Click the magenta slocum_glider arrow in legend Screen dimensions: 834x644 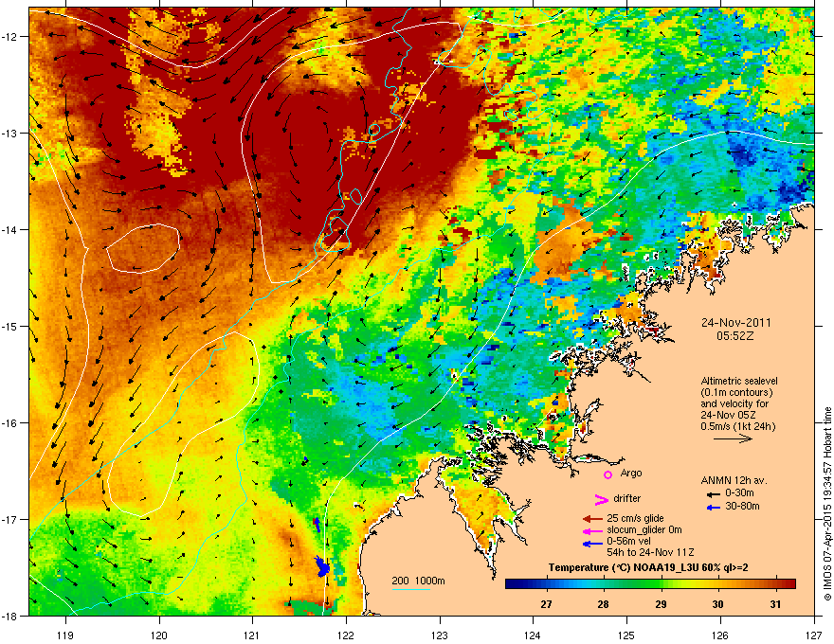(592, 530)
